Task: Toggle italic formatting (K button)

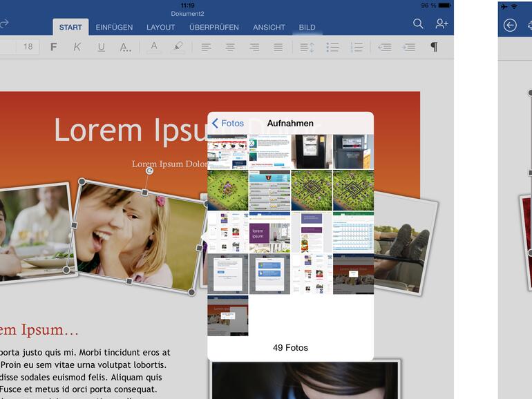Action: [x=77, y=47]
